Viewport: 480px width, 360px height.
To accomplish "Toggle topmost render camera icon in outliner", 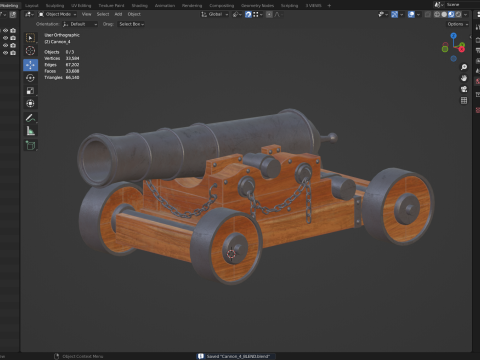I will point(13,30).
